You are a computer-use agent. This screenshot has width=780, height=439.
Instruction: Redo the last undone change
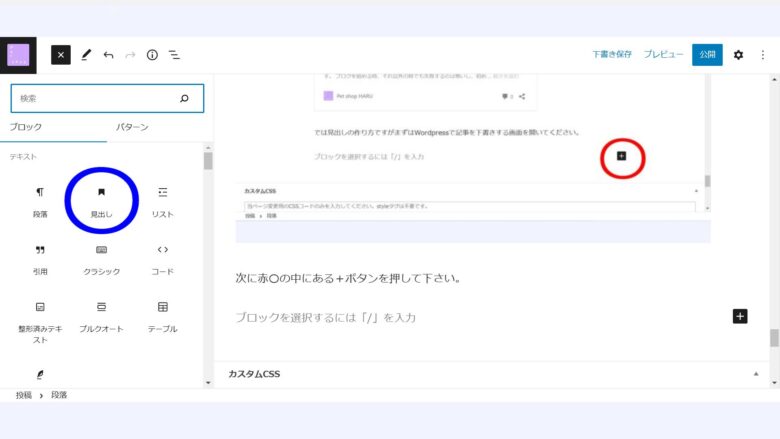130,55
